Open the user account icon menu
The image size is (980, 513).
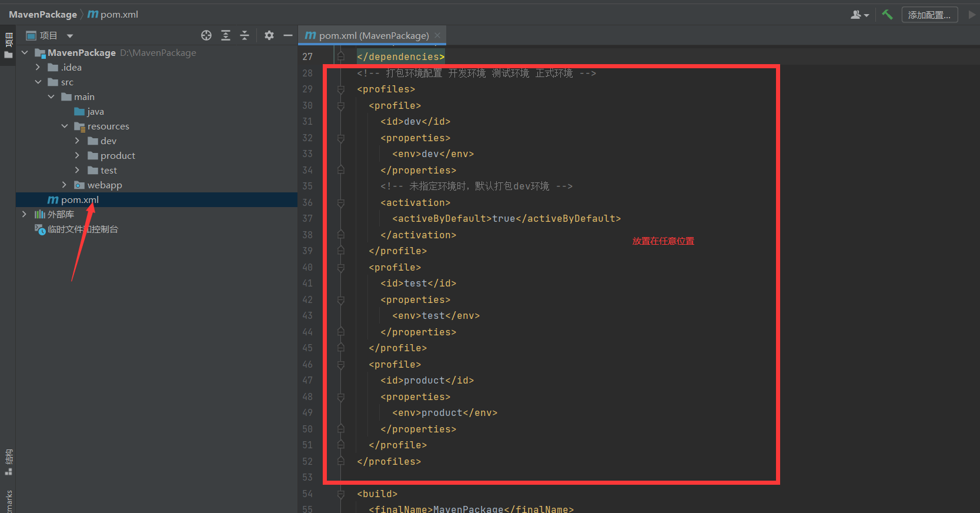point(859,15)
